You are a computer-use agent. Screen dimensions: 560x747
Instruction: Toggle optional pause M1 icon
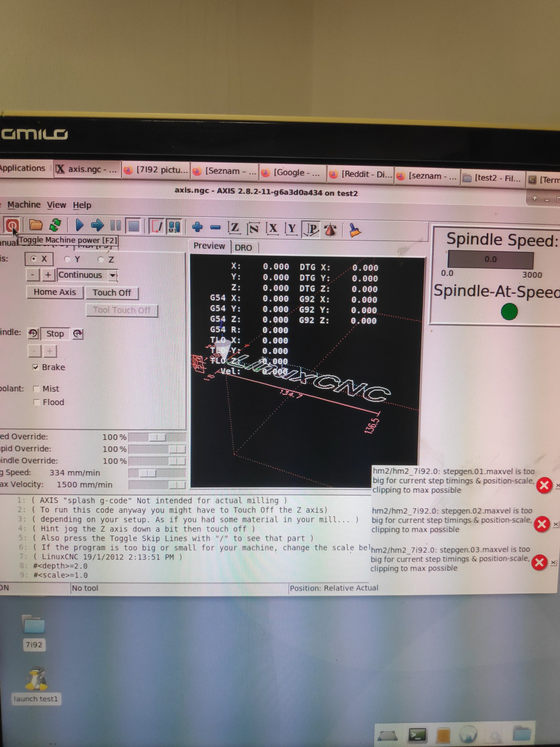[x=174, y=227]
